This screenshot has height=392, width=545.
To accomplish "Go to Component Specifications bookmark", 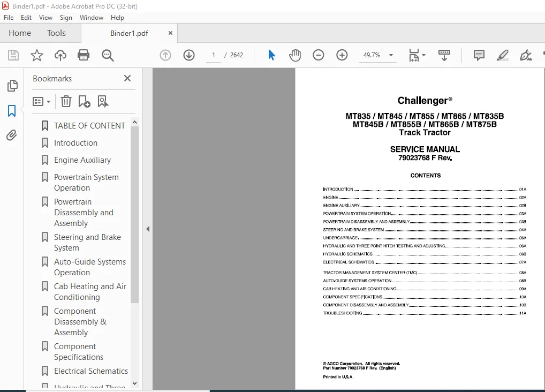I will [79, 352].
